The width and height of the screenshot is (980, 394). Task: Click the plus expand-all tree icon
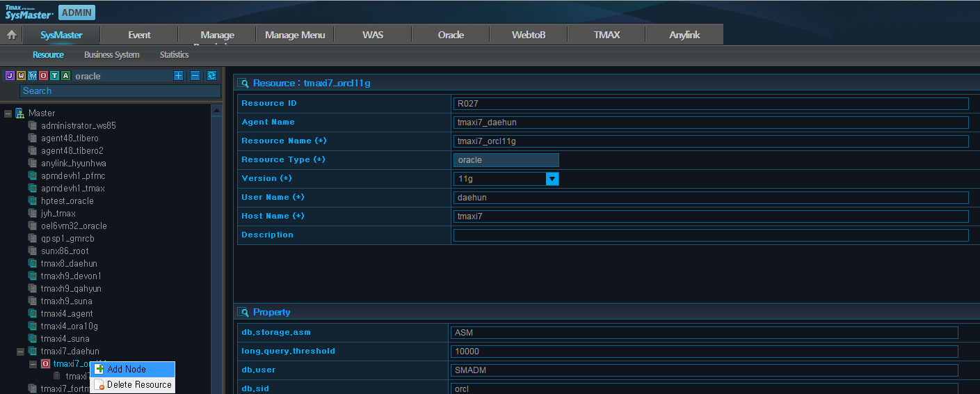179,76
